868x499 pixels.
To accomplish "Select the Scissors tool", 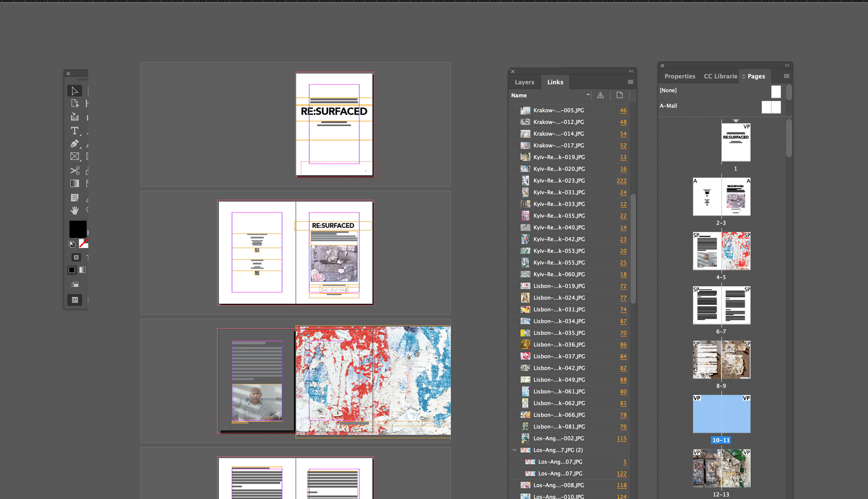I will click(75, 171).
